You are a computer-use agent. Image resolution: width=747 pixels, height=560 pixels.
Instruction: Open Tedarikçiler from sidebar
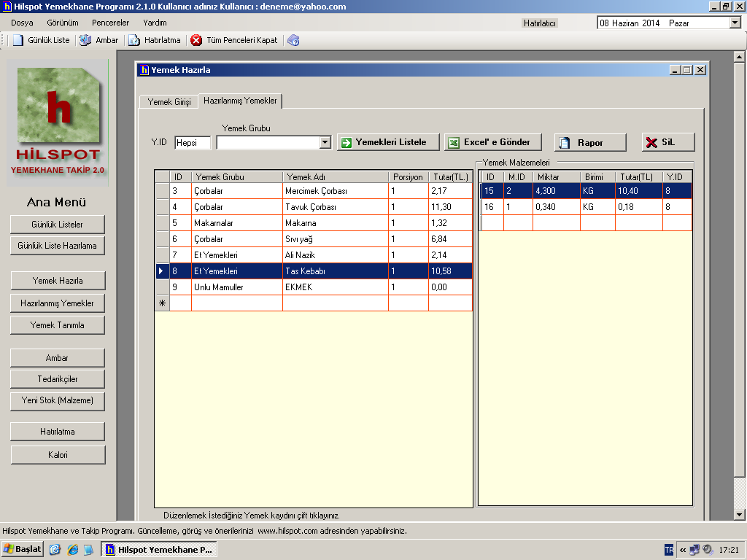(x=57, y=379)
